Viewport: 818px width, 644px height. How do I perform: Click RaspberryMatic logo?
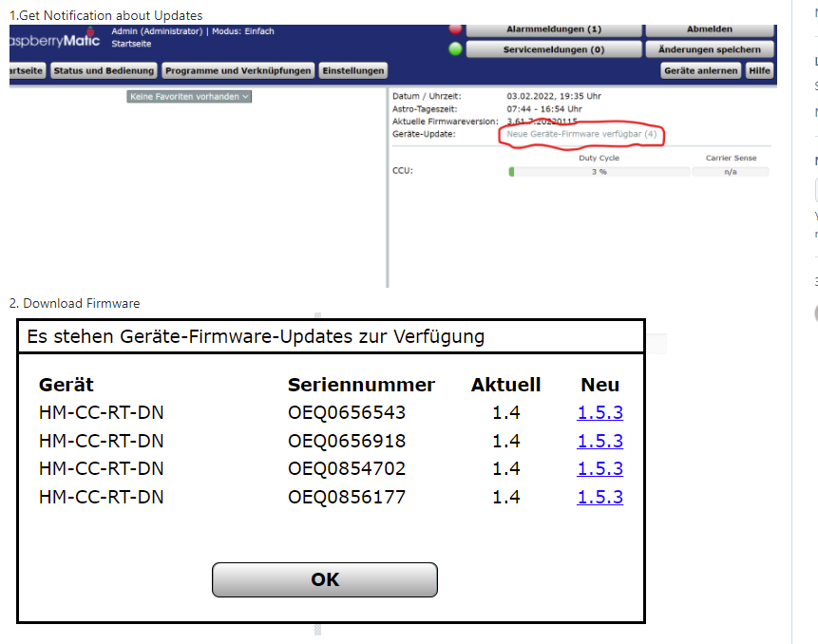[x=54, y=40]
